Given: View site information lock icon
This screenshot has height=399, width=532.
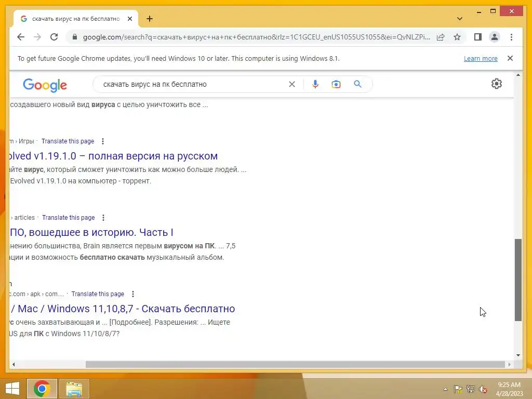Looking at the screenshot, I should click(x=75, y=37).
